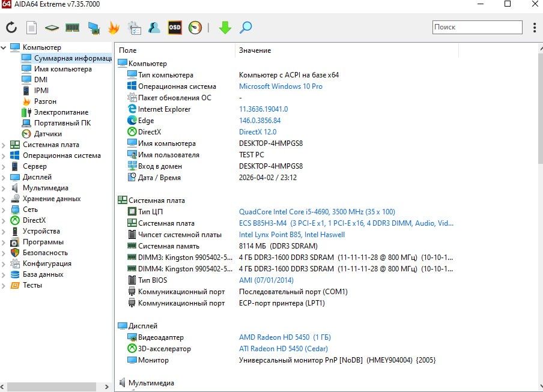Click the magnifier search toolbar icon
Viewport: 543px width, 392px height.
246,28
